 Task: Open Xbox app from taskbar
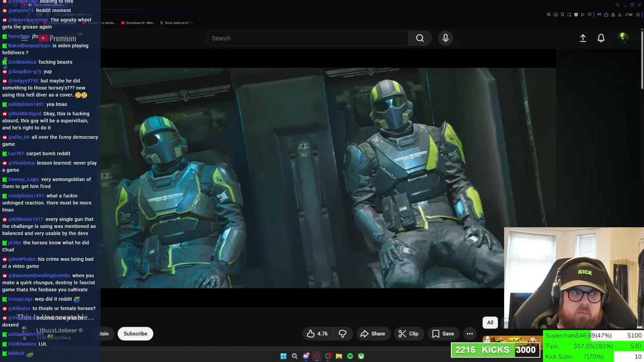[x=361, y=356]
